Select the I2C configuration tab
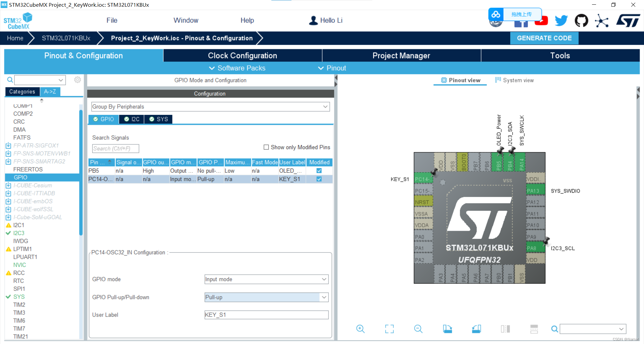The image size is (644, 344). pyautogui.click(x=132, y=119)
